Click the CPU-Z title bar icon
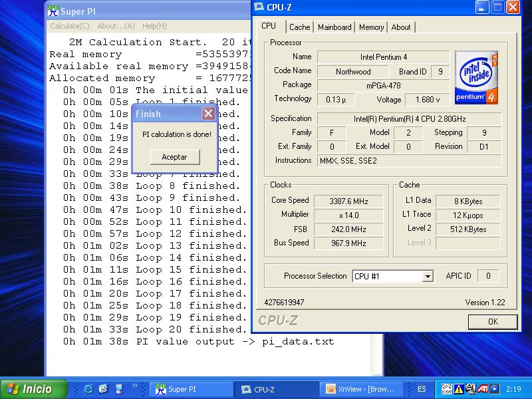This screenshot has width=532, height=399. click(259, 7)
